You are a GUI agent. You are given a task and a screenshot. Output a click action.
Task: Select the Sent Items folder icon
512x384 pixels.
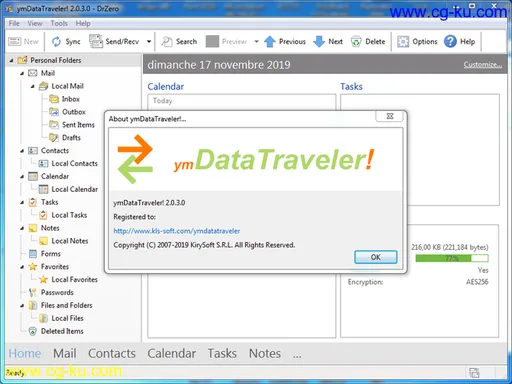pyautogui.click(x=54, y=125)
